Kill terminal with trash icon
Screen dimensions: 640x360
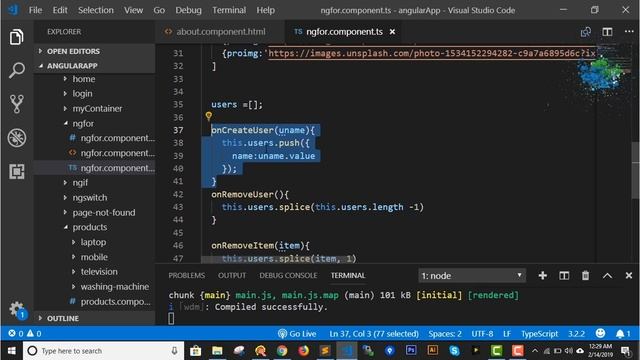click(585, 276)
